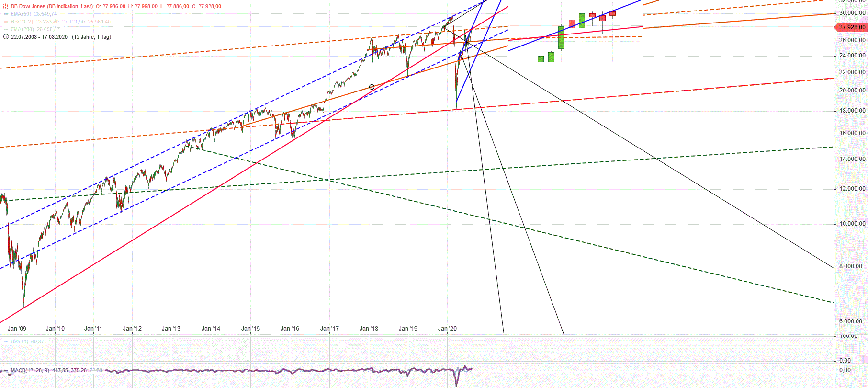Click the RSI value 69,37
Screen dimensions: 868x388
click(37, 342)
